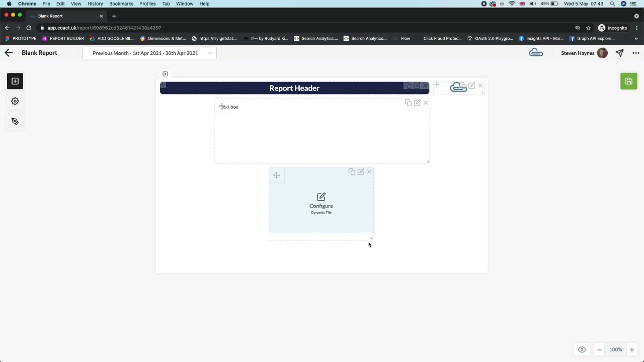Zoom out with the minus button
Image resolution: width=644 pixels, height=362 pixels.
pos(599,350)
